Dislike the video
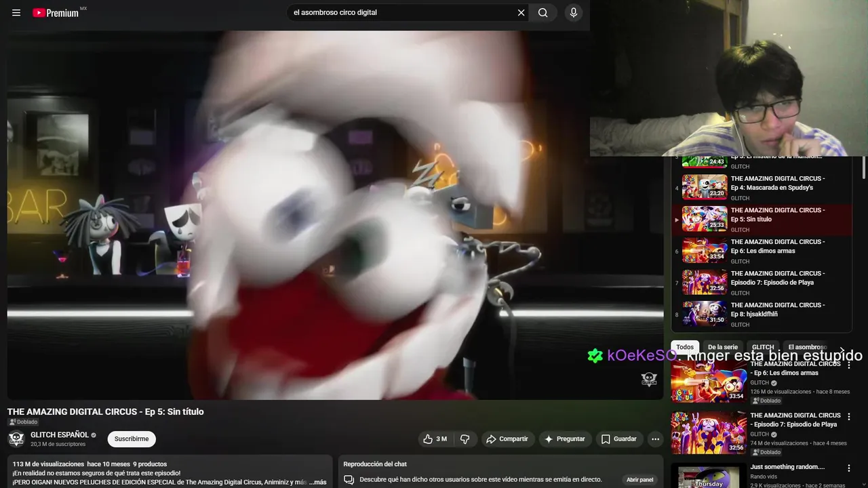 click(465, 439)
